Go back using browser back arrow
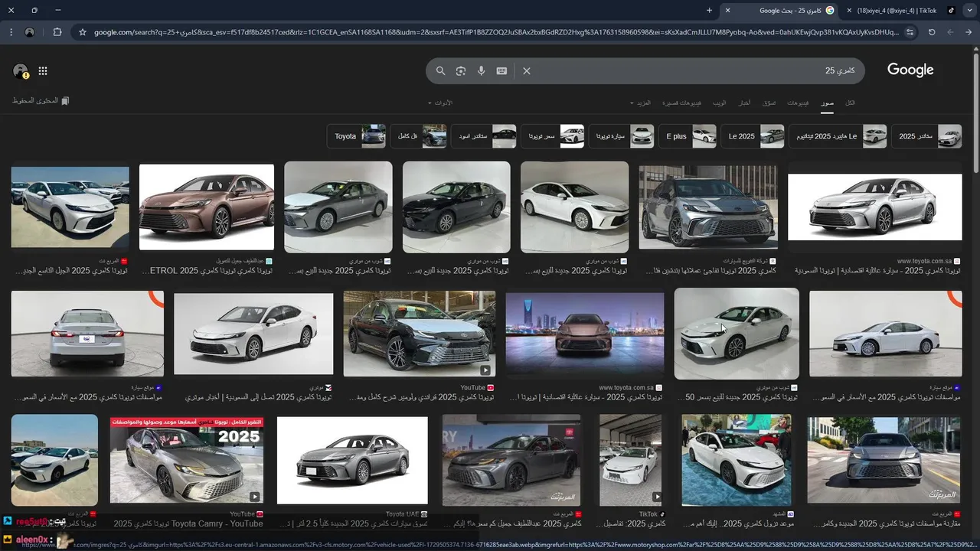Image resolution: width=980 pixels, height=551 pixels. pyautogui.click(x=969, y=32)
